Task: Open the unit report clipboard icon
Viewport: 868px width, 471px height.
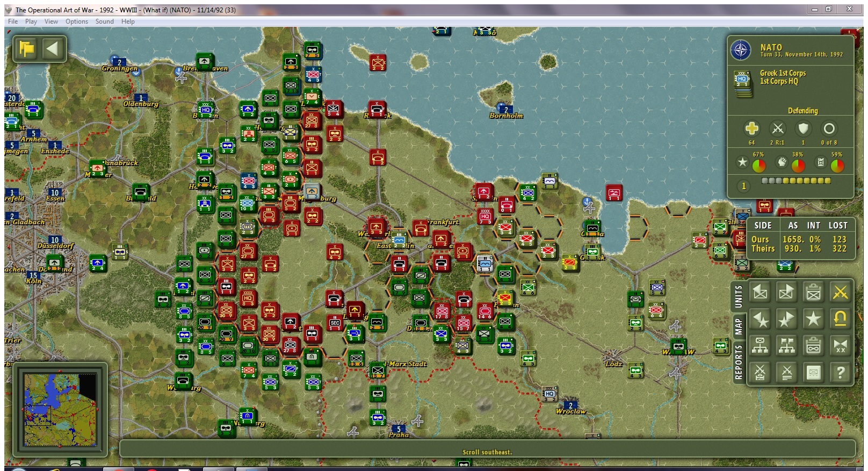Action: tap(813, 292)
